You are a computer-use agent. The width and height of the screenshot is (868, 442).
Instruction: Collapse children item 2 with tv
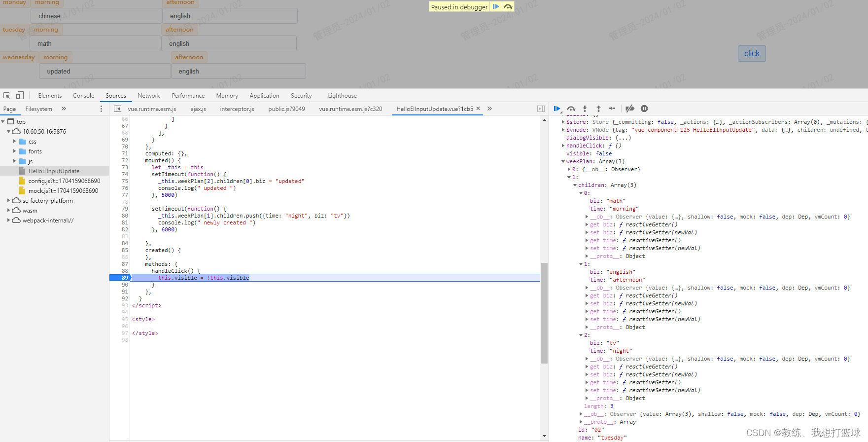pos(581,335)
